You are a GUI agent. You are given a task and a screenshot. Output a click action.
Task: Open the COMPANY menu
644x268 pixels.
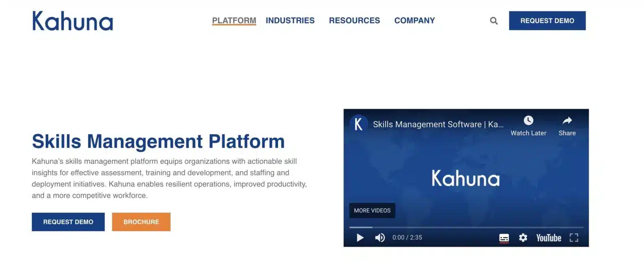click(415, 21)
